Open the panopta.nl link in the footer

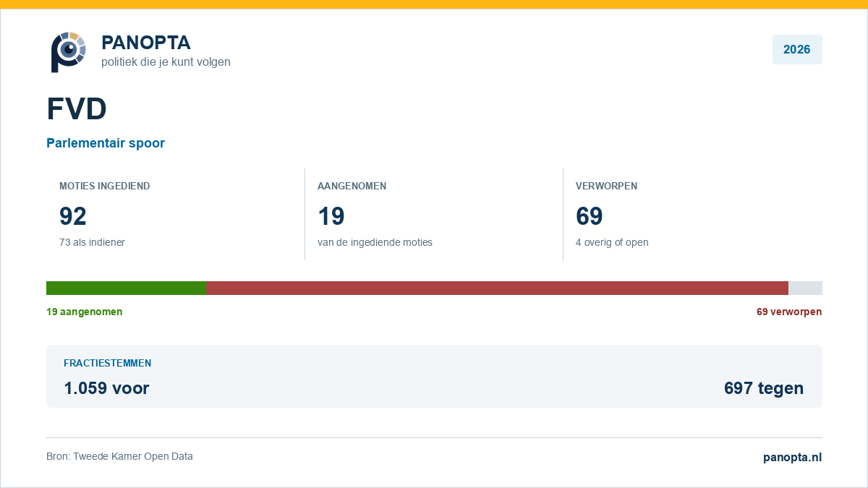pos(793,458)
